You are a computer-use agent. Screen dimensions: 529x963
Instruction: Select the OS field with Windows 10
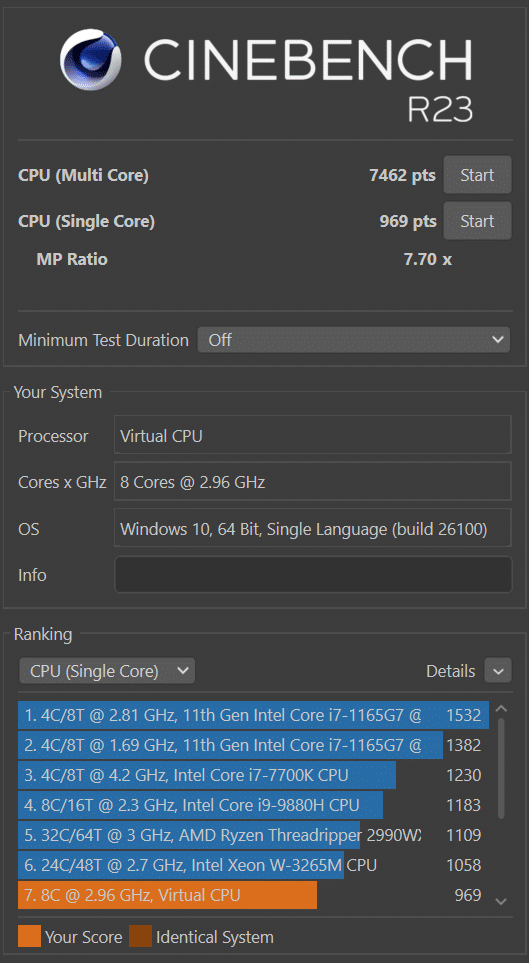[x=313, y=528]
